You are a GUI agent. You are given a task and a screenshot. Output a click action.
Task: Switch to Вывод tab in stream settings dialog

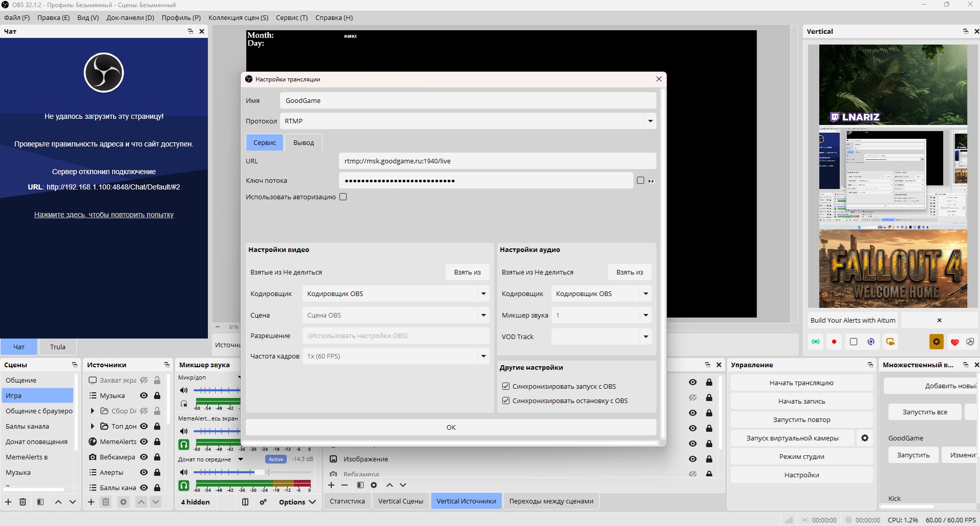point(304,142)
